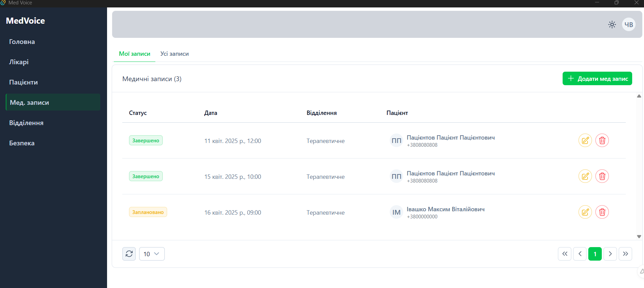Go to the next page of records

pyautogui.click(x=610, y=254)
